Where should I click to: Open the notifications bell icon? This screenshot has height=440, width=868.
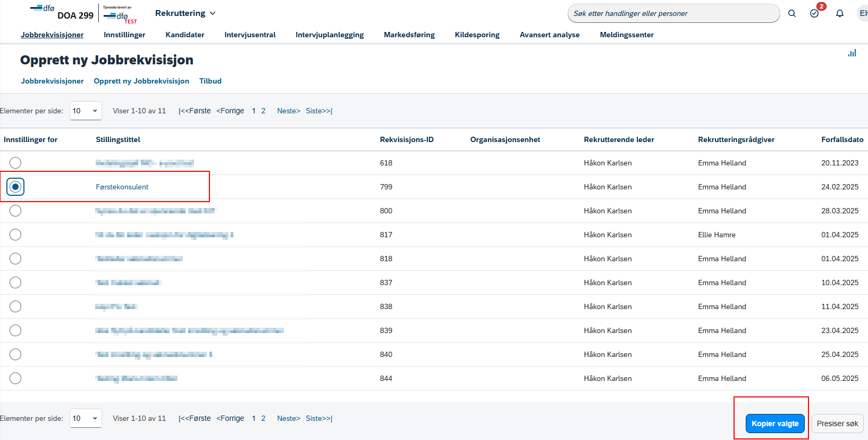tap(840, 13)
